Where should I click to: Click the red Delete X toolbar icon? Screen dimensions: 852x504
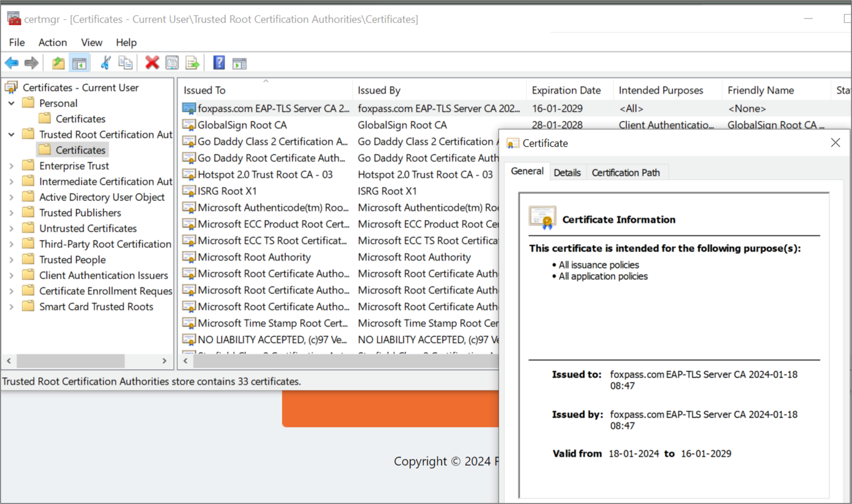152,63
